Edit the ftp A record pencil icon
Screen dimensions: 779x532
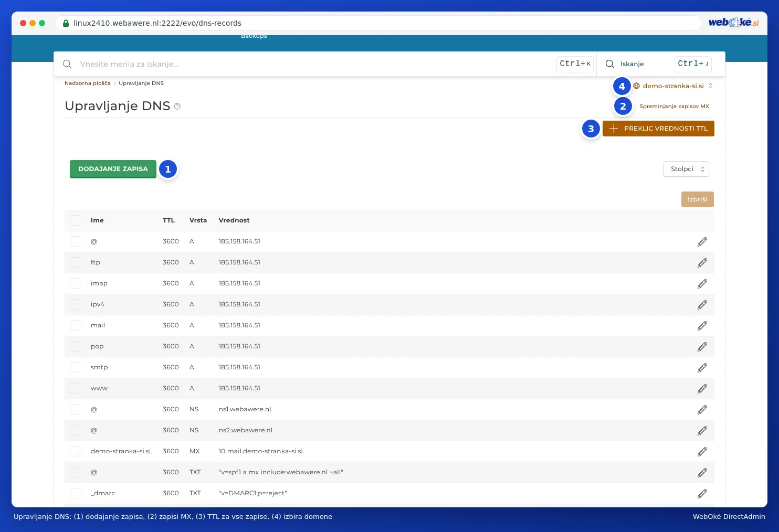[702, 263]
